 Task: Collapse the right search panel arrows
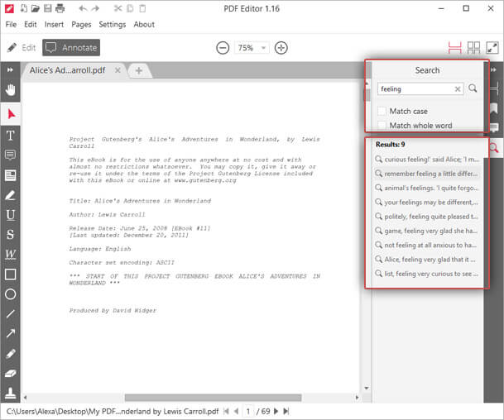coord(493,70)
